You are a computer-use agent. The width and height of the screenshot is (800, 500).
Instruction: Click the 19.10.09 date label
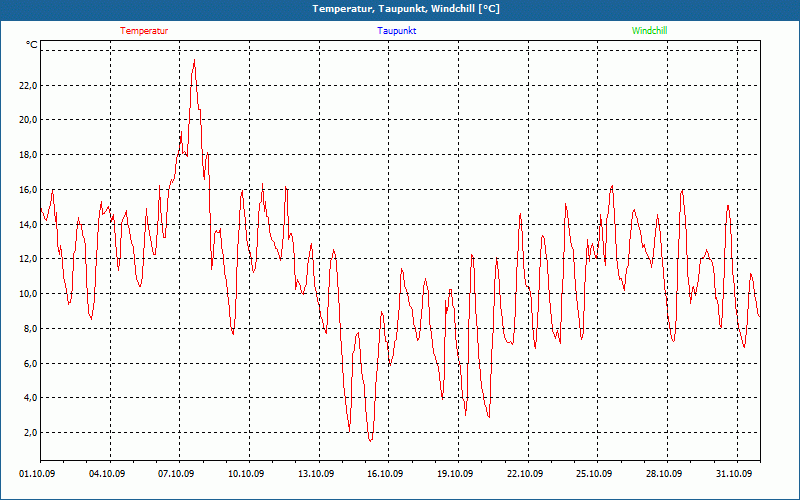pyautogui.click(x=455, y=474)
